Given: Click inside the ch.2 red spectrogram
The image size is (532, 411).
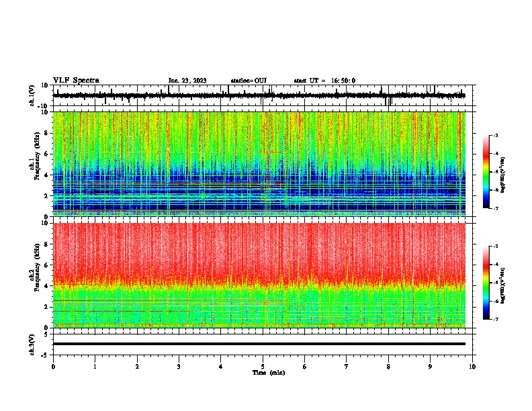Looking at the screenshot, I should (259, 275).
